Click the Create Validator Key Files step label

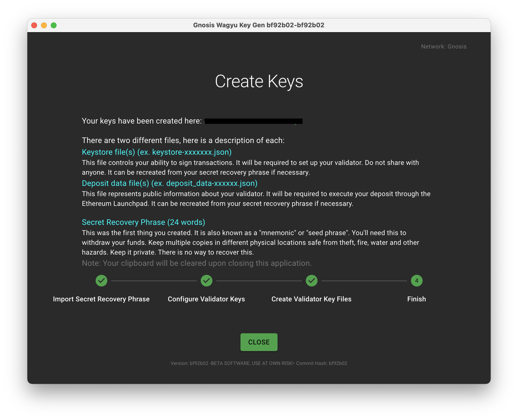click(x=311, y=299)
